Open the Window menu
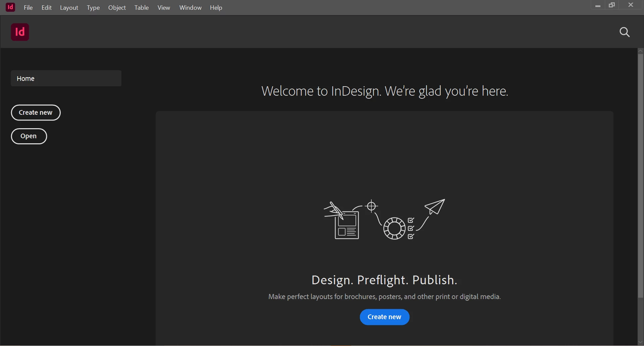644x346 pixels. (191, 8)
